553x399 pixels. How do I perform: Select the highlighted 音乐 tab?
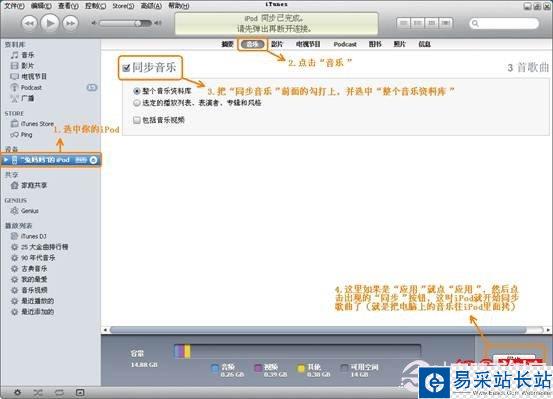253,44
